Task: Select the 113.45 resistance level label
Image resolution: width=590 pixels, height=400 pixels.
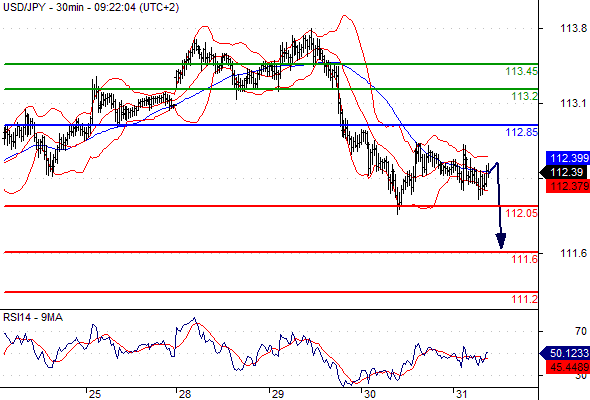Action: 522,71
